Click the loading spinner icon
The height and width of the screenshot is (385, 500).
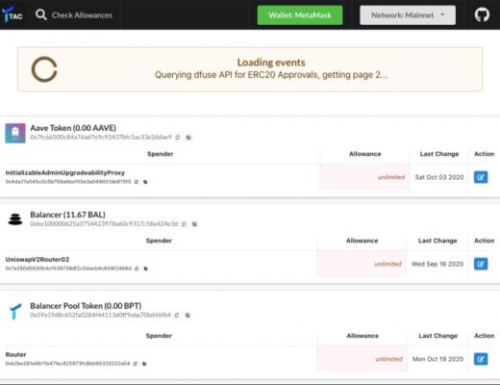pos(44,69)
